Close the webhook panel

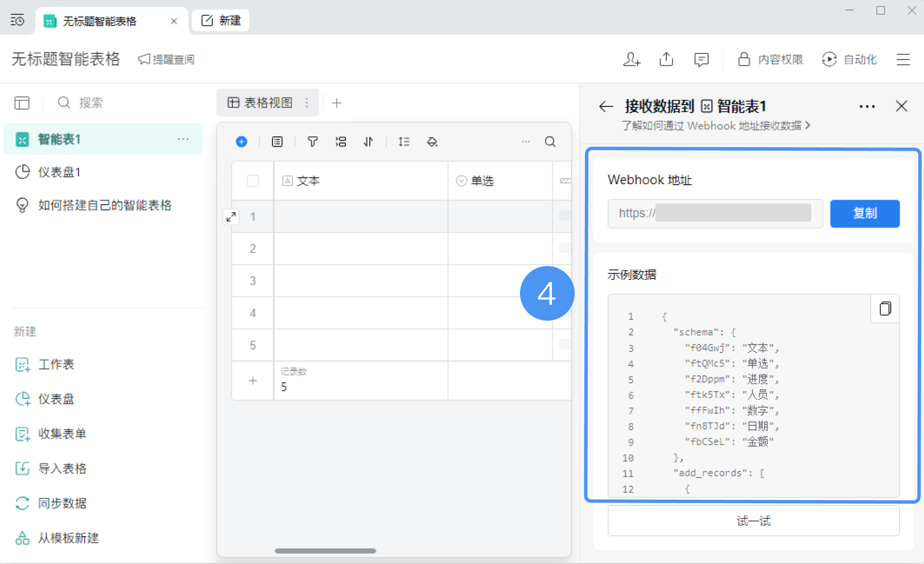click(x=901, y=106)
